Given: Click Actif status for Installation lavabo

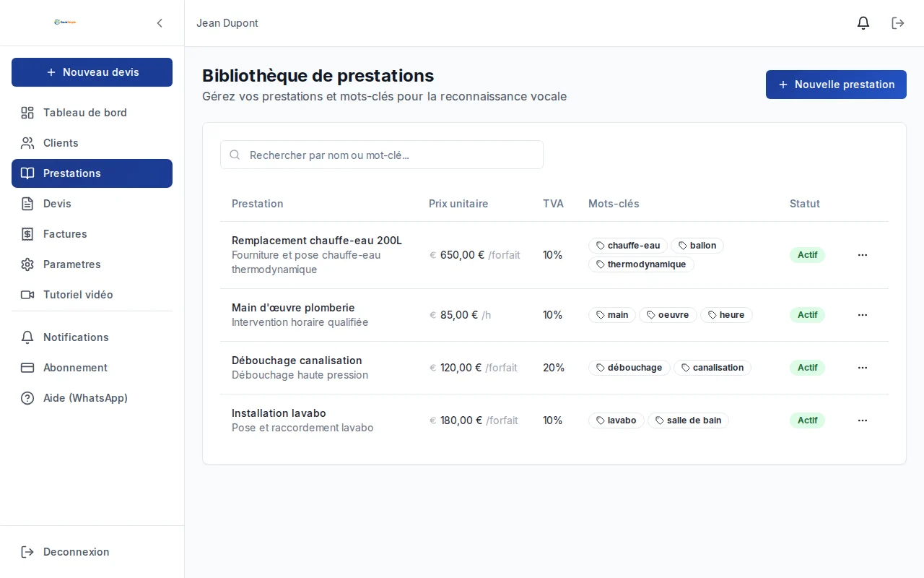Looking at the screenshot, I should click(807, 420).
